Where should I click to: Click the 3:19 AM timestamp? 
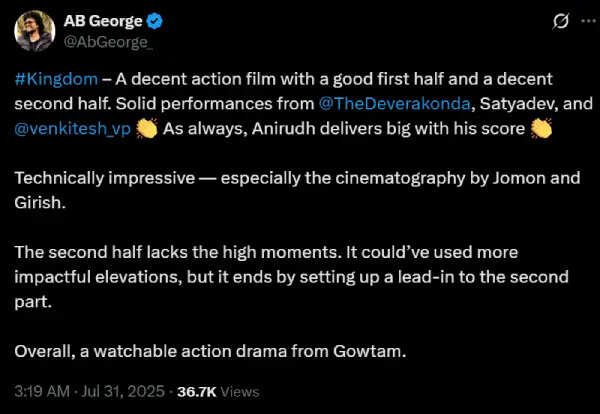tap(41, 391)
